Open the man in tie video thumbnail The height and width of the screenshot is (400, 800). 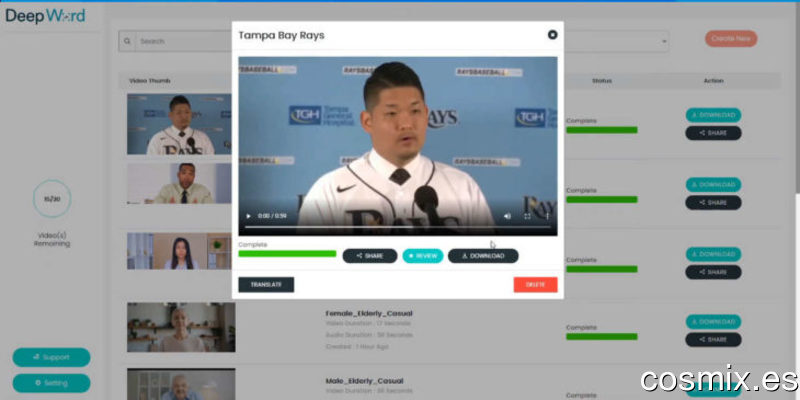tap(179, 183)
